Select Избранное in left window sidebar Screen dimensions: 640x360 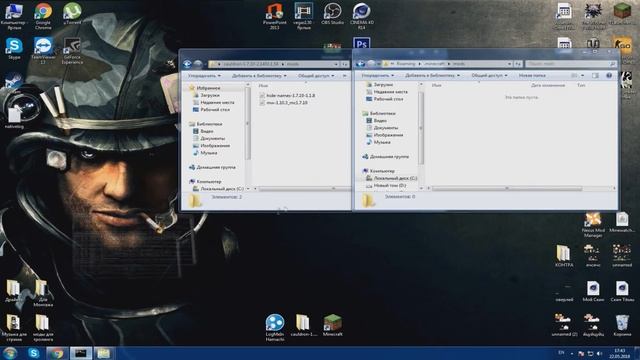point(208,88)
